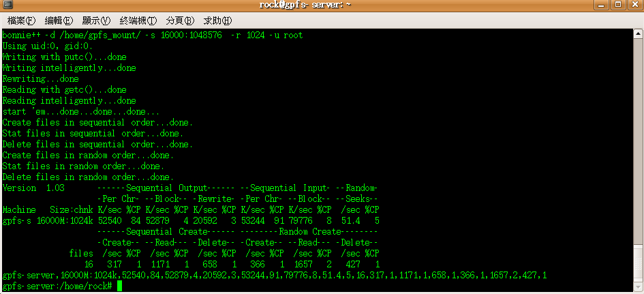The width and height of the screenshot is (644, 294).
Task: Click the 'Rewriting...done' output line
Action: tap(41, 79)
